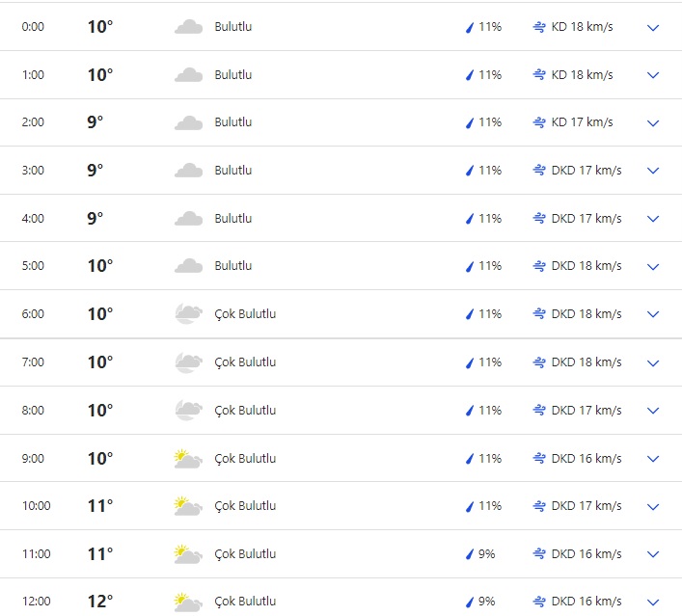Click the "DKD 16 km/s" wind at 11:00
Image resolution: width=682 pixels, height=616 pixels.
pos(586,554)
